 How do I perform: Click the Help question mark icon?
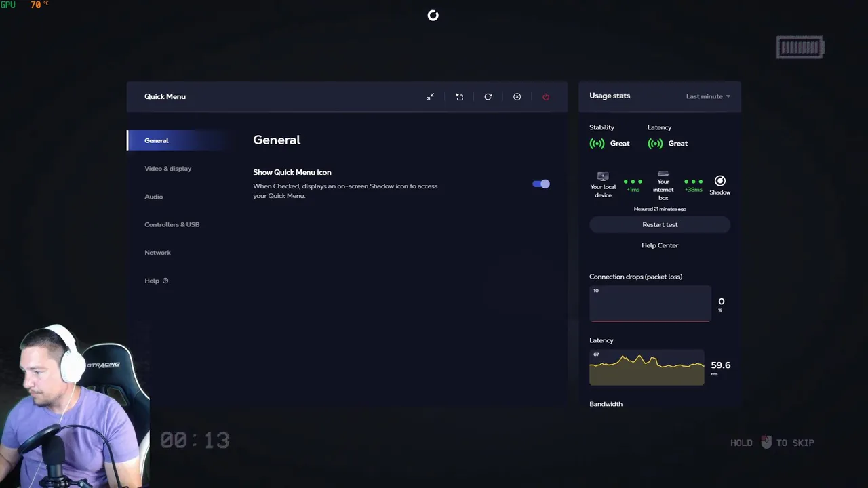click(165, 281)
